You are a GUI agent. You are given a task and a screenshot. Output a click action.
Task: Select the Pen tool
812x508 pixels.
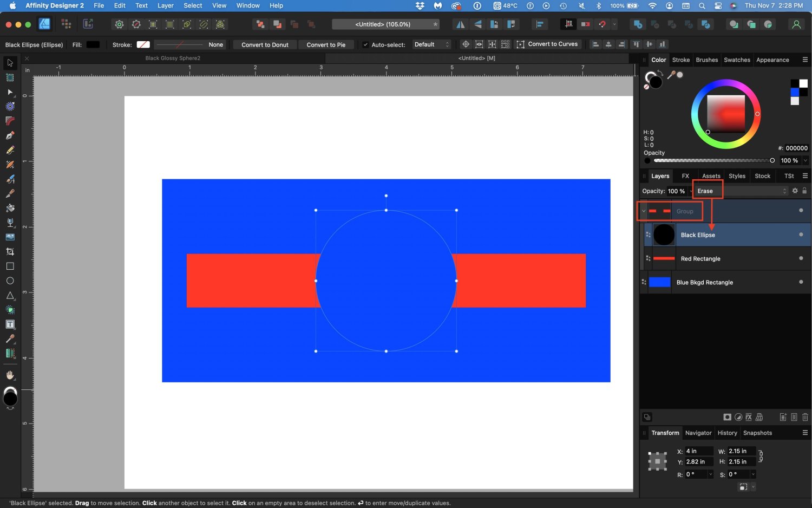tap(10, 135)
